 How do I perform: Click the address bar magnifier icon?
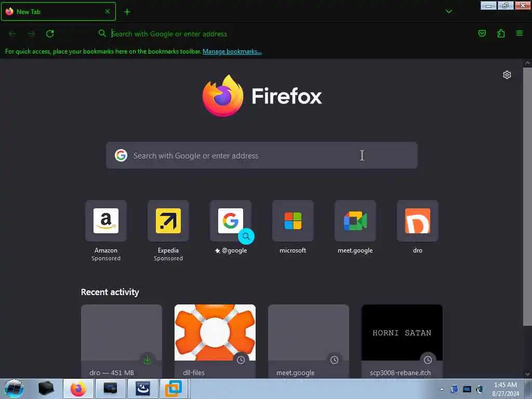pos(102,33)
